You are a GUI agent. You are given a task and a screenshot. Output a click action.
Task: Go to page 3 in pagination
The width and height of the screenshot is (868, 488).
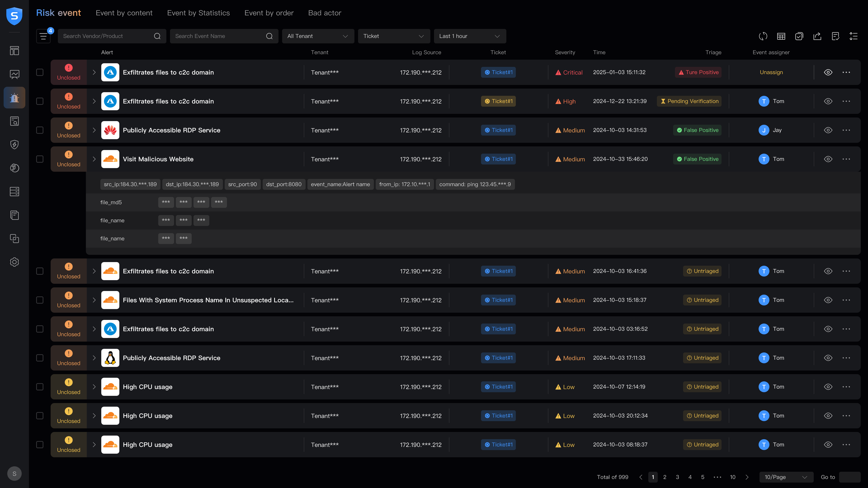click(x=677, y=477)
